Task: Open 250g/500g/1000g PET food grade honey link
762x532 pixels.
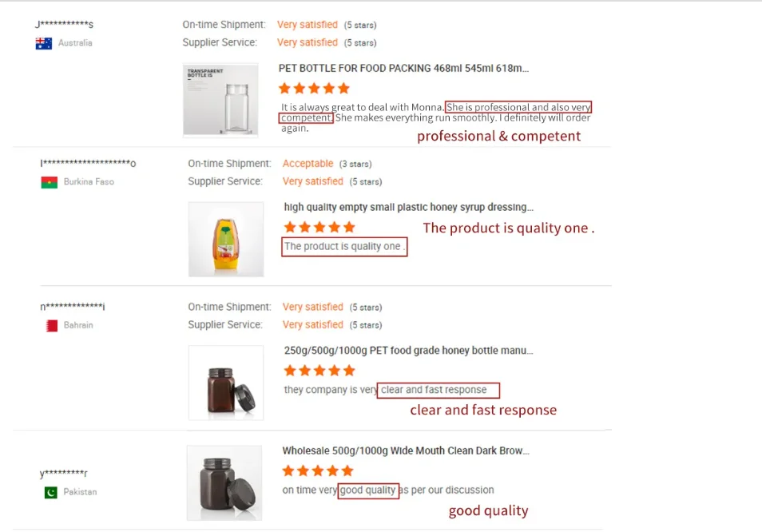Action: (x=408, y=351)
